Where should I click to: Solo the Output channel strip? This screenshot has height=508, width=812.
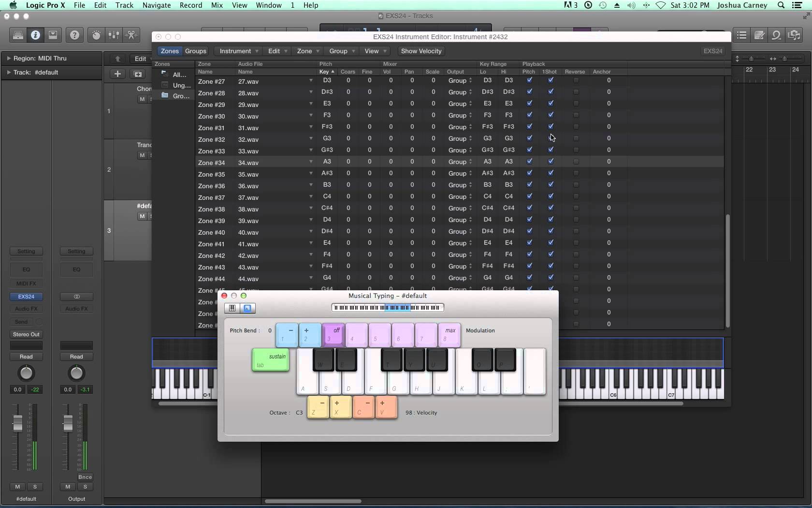point(85,487)
